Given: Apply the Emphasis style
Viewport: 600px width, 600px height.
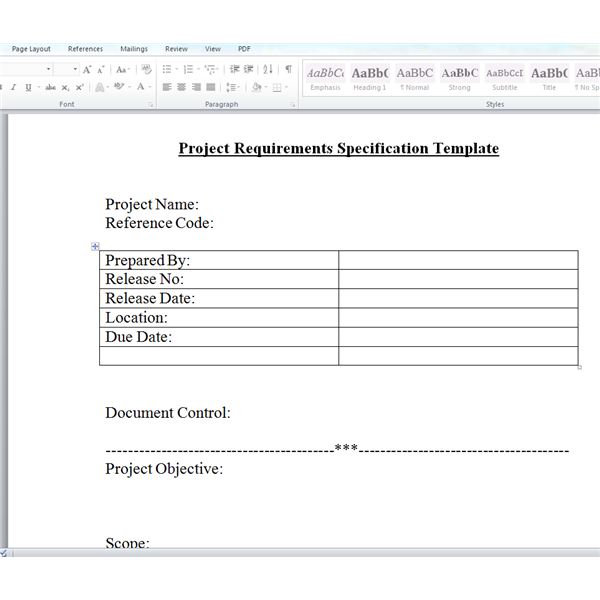Looking at the screenshot, I should pos(325,78).
